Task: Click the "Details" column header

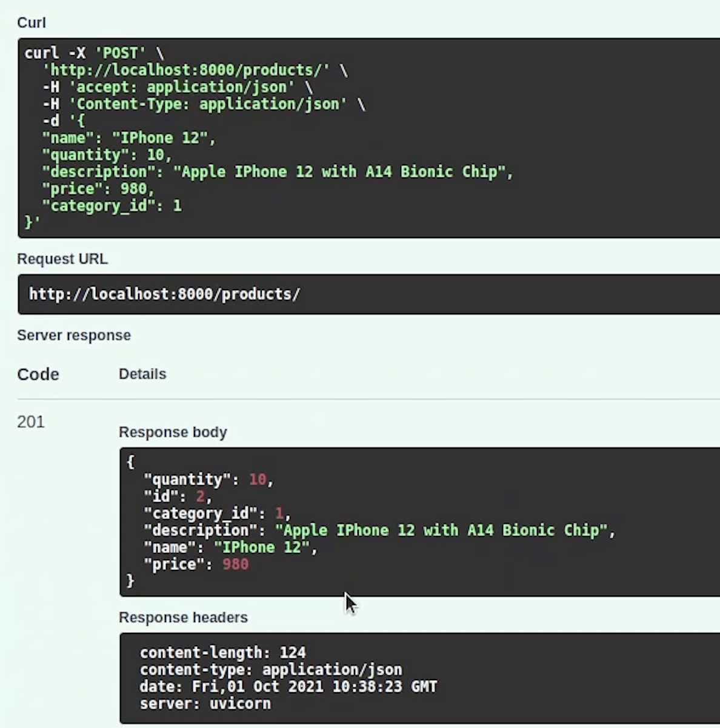Action: click(x=142, y=374)
